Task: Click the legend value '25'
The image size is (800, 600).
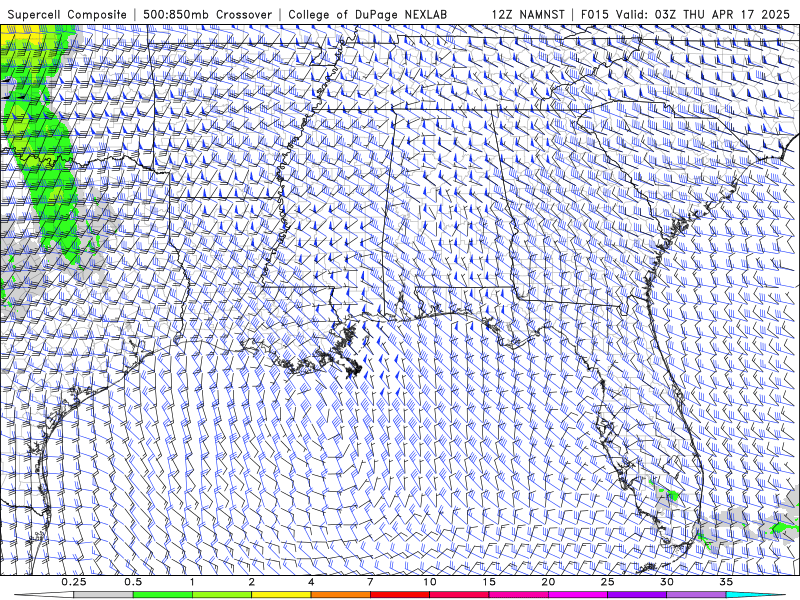Action: 608,582
